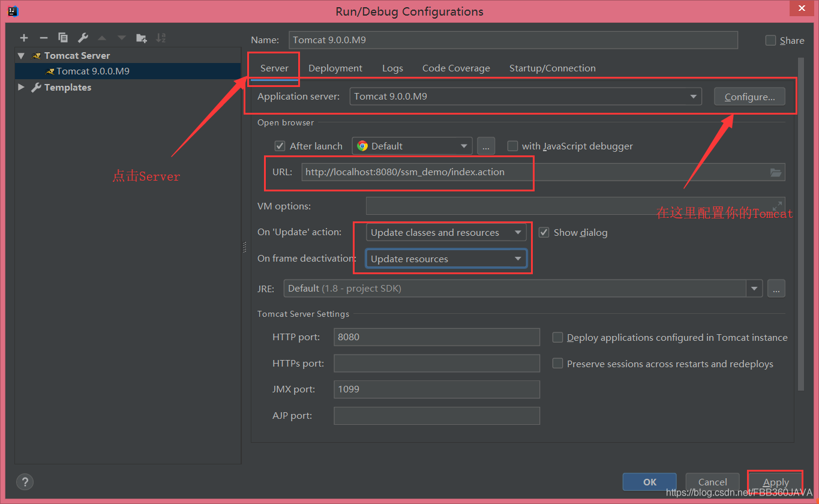819x504 pixels.
Task: Sort configurations alphabetically icon
Action: [161, 38]
